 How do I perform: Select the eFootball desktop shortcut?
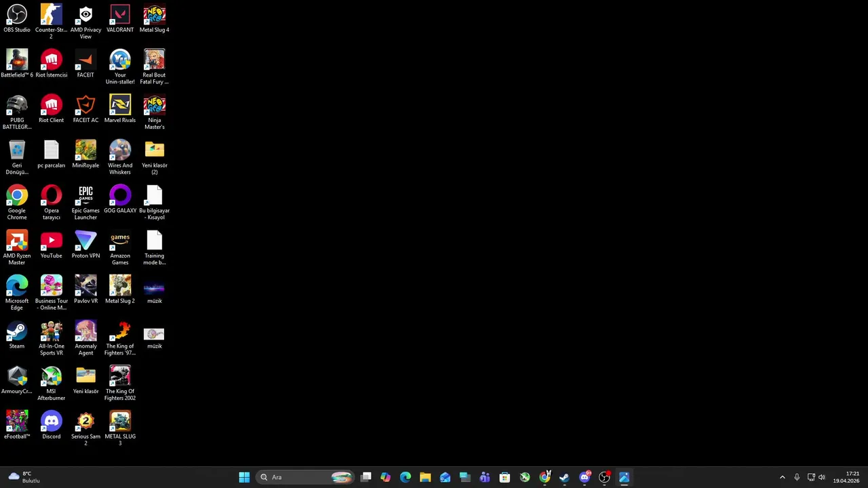click(x=17, y=426)
